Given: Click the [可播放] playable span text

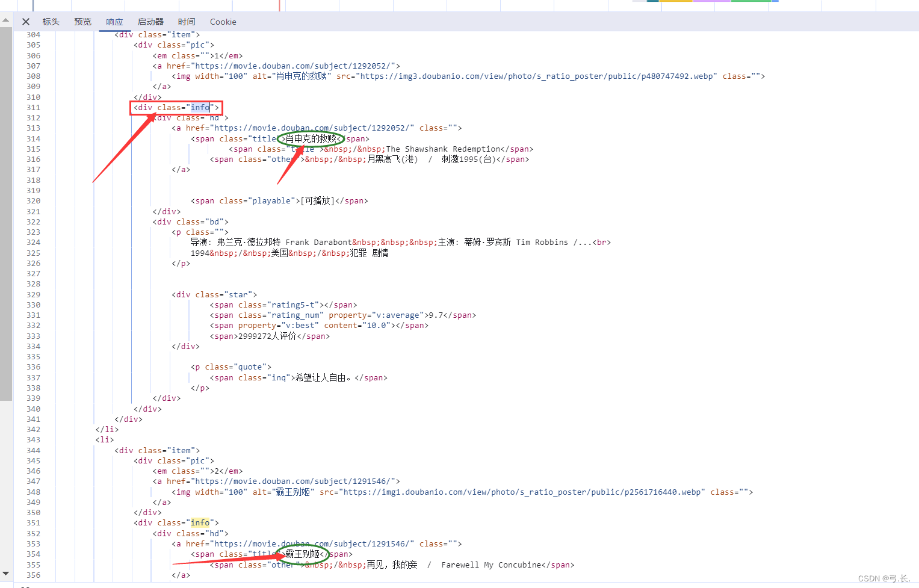Looking at the screenshot, I should pos(317,201).
